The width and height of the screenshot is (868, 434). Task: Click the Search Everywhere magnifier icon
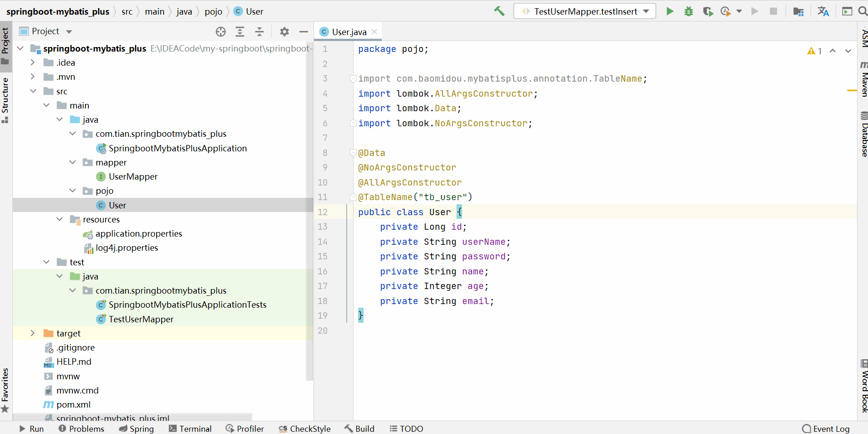tap(863, 11)
